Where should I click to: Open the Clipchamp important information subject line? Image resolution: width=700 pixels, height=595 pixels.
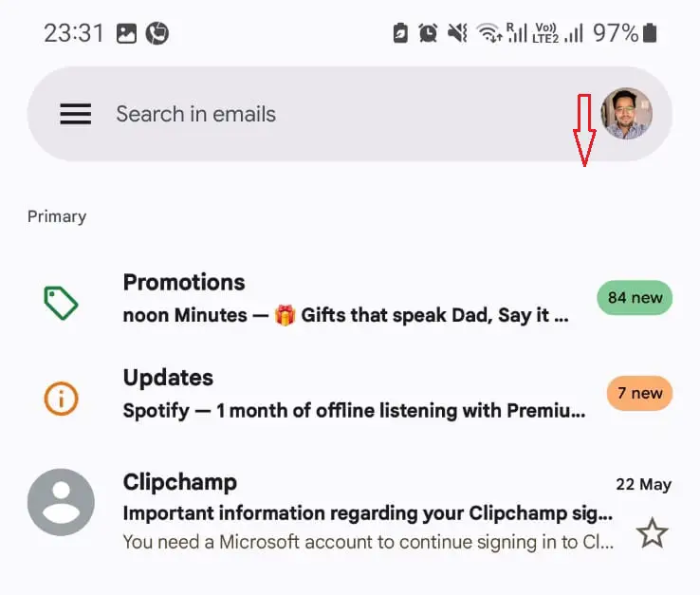tap(367, 514)
